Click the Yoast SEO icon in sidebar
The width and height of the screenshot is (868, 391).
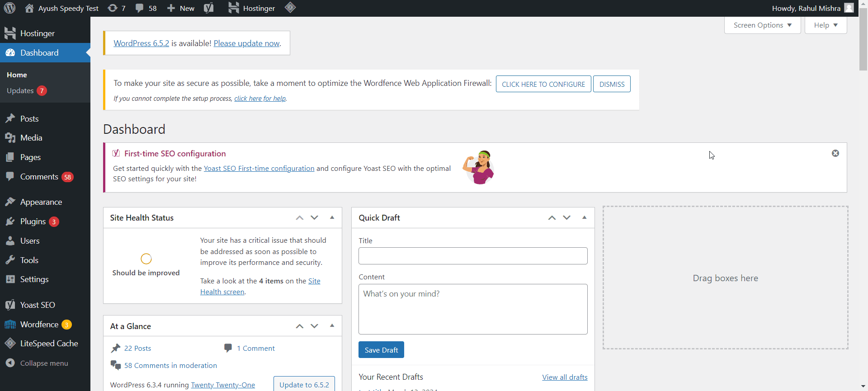tap(10, 305)
